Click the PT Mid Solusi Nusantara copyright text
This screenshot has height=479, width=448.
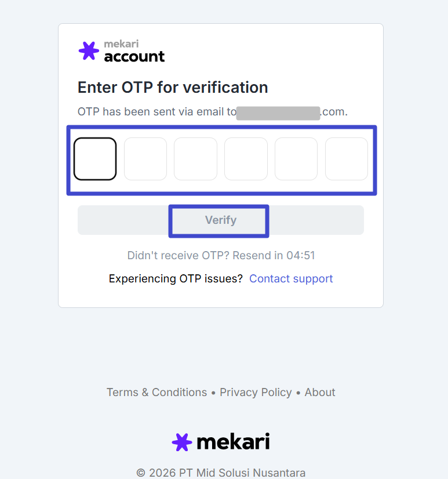point(221,473)
